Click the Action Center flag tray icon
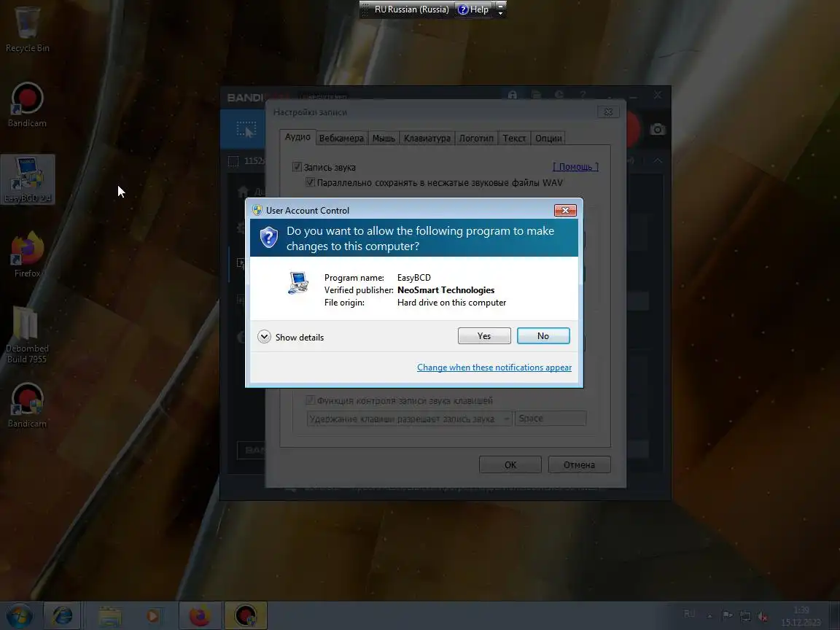Image resolution: width=840 pixels, height=630 pixels. click(727, 615)
